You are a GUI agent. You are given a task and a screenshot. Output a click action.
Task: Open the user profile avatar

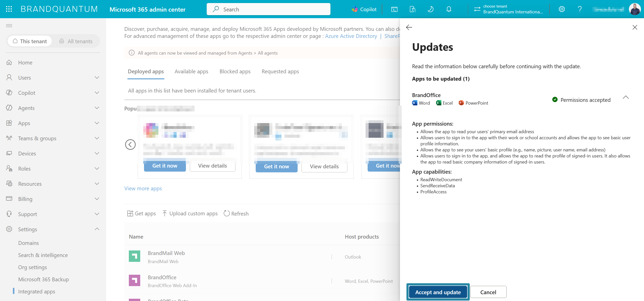click(635, 9)
